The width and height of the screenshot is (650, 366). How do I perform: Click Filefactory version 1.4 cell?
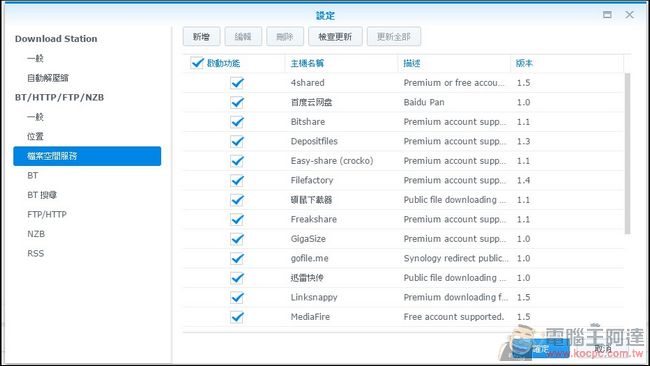click(x=523, y=180)
